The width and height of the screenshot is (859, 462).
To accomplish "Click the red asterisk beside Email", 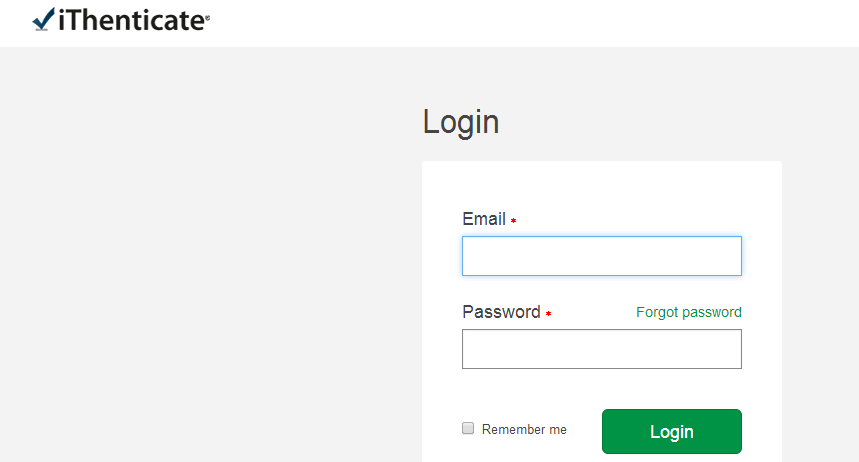I will click(x=513, y=221).
